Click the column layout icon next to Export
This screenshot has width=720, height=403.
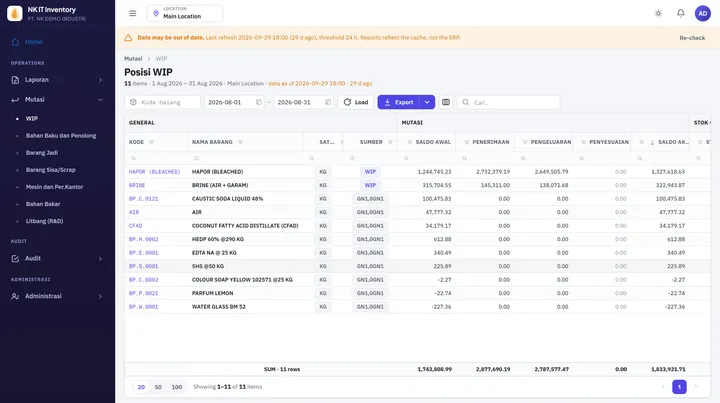click(446, 102)
